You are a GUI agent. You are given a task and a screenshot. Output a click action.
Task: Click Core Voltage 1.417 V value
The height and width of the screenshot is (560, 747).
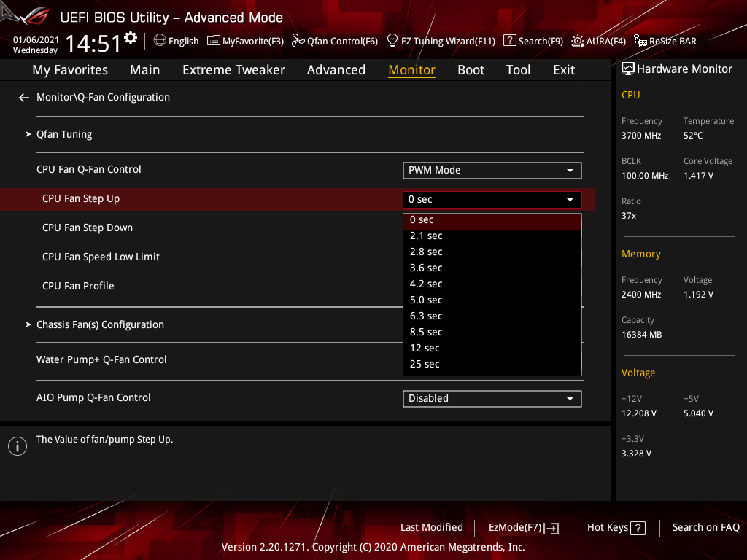point(698,176)
